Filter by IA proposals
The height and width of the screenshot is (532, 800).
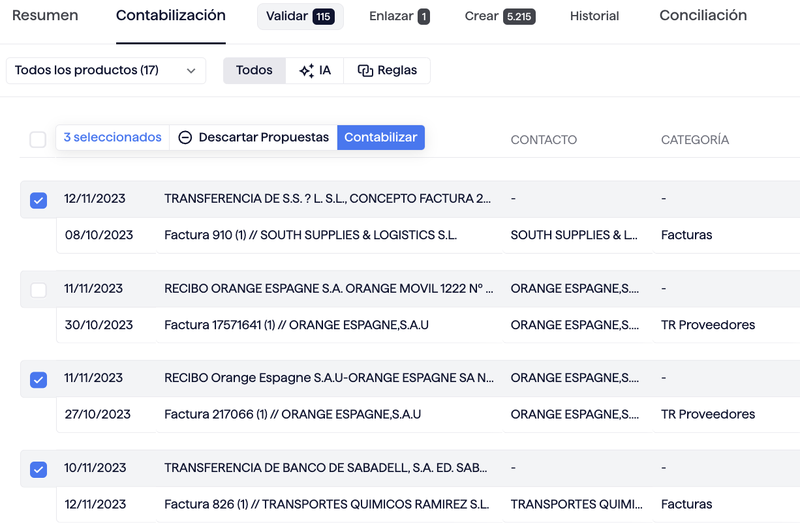pos(315,70)
